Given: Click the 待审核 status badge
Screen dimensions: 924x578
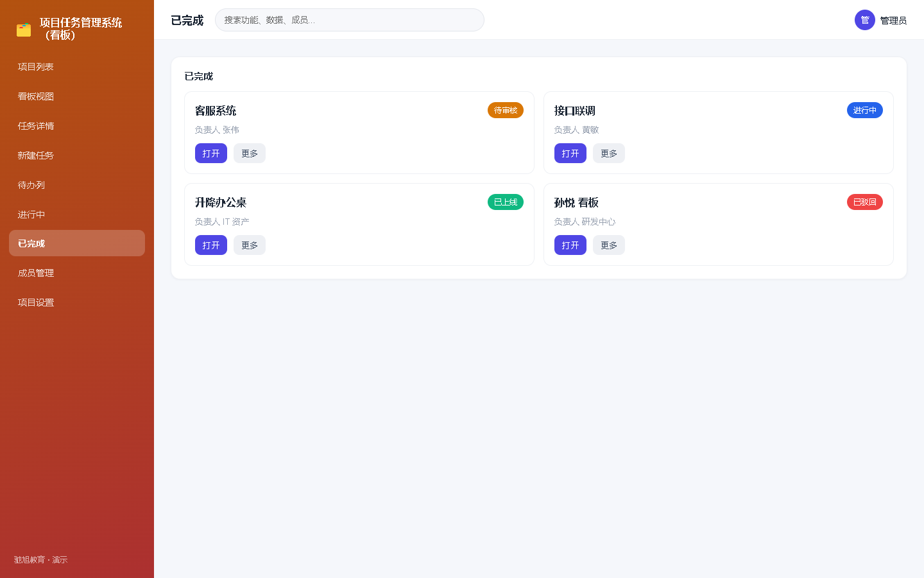Looking at the screenshot, I should click(x=506, y=110).
